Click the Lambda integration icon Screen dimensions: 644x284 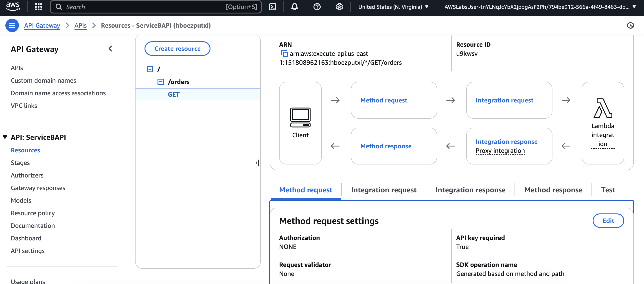[x=603, y=108]
